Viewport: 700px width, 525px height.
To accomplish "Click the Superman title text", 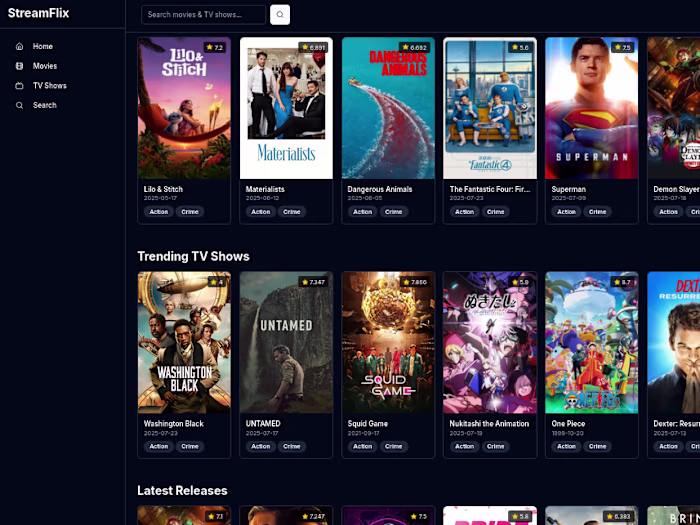I will (x=568, y=189).
